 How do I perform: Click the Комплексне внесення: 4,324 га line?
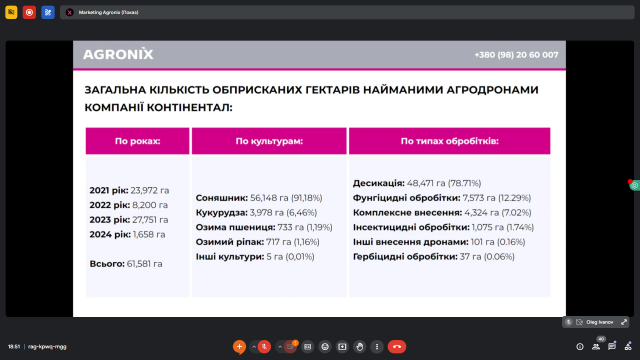coord(442,212)
